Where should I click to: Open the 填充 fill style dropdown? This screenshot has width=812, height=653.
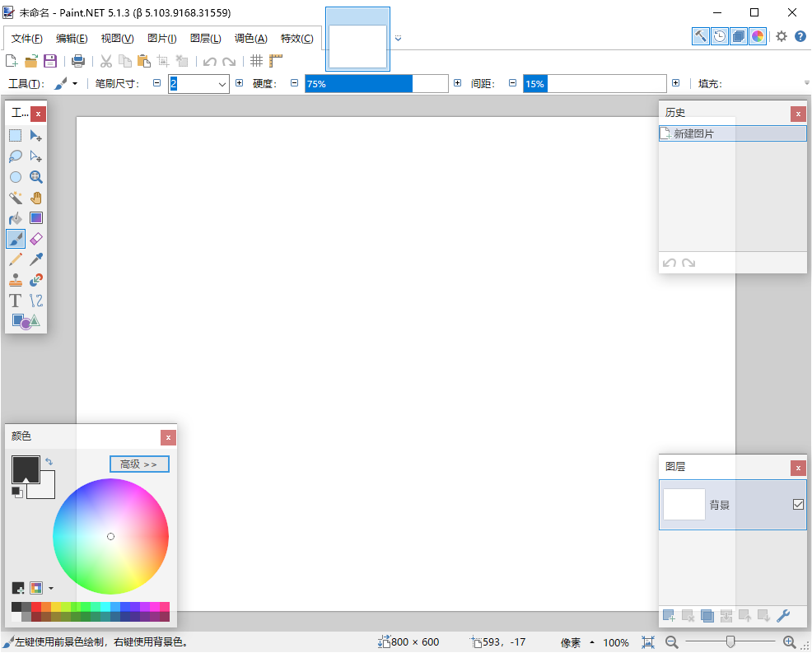pos(806,83)
